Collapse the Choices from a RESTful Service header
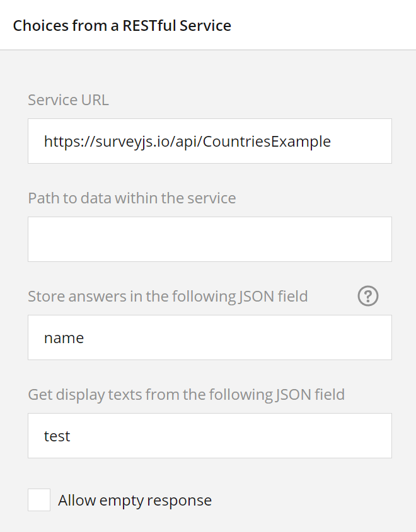Screen dimensions: 416x532 pyautogui.click(x=208, y=25)
